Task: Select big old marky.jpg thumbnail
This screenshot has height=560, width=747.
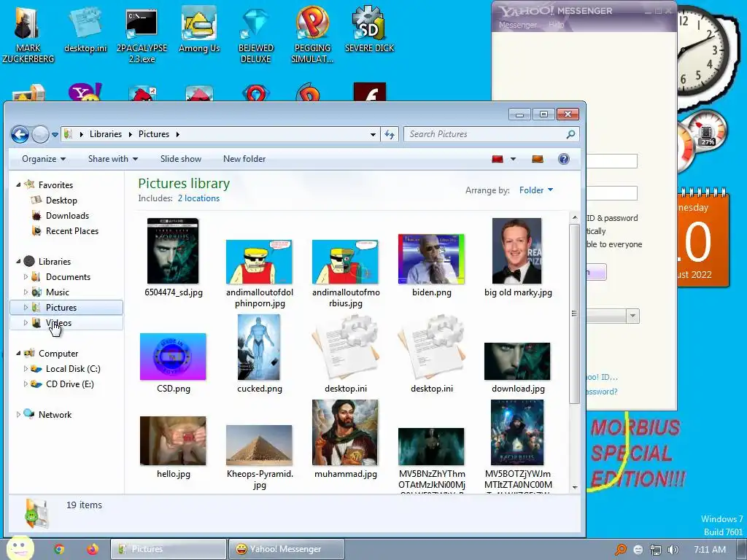Action: (517, 251)
